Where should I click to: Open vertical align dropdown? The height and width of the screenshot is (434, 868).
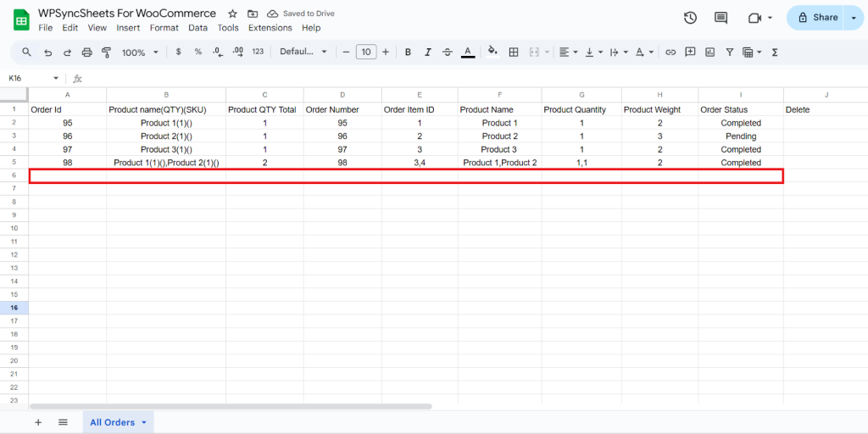[x=594, y=52]
